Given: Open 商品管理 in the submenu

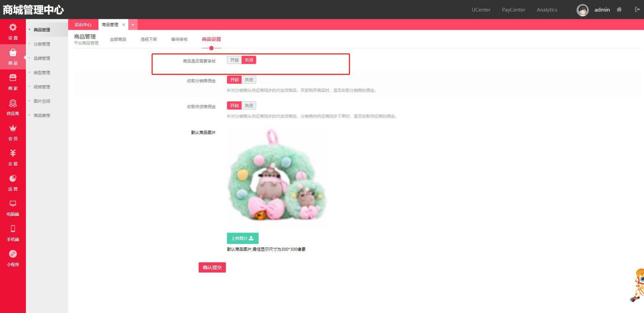Looking at the screenshot, I should [42, 30].
